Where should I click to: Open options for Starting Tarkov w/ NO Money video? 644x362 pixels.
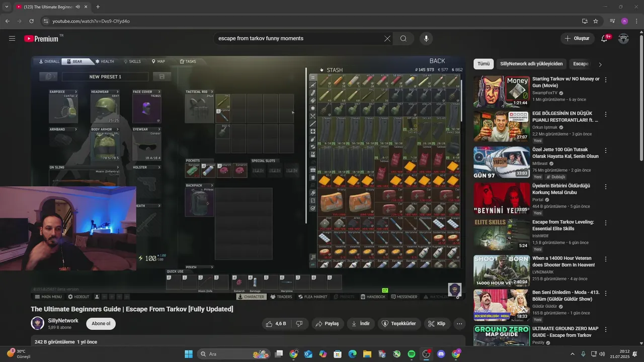(x=606, y=80)
